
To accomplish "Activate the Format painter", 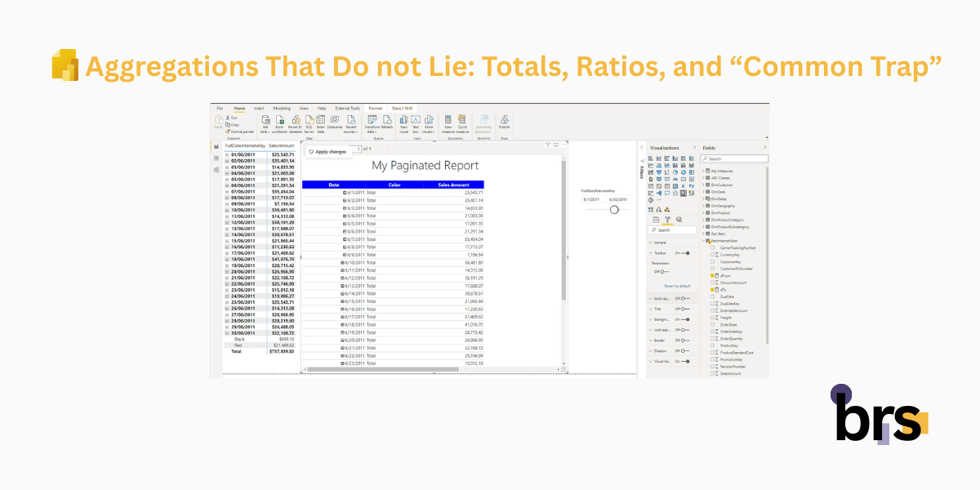I will pos(242,131).
